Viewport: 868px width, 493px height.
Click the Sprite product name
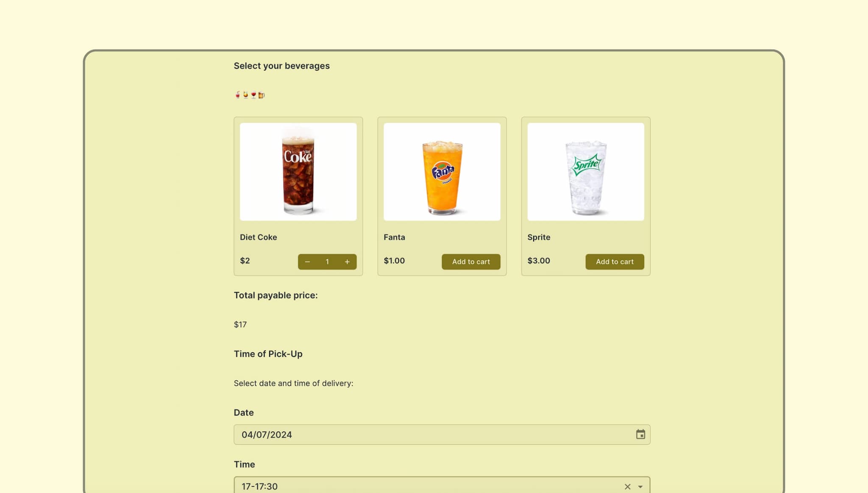(x=538, y=237)
